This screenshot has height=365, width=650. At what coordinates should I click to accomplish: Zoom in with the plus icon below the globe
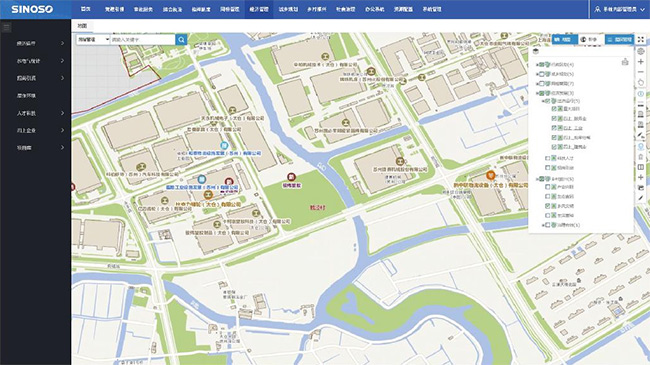(640, 62)
